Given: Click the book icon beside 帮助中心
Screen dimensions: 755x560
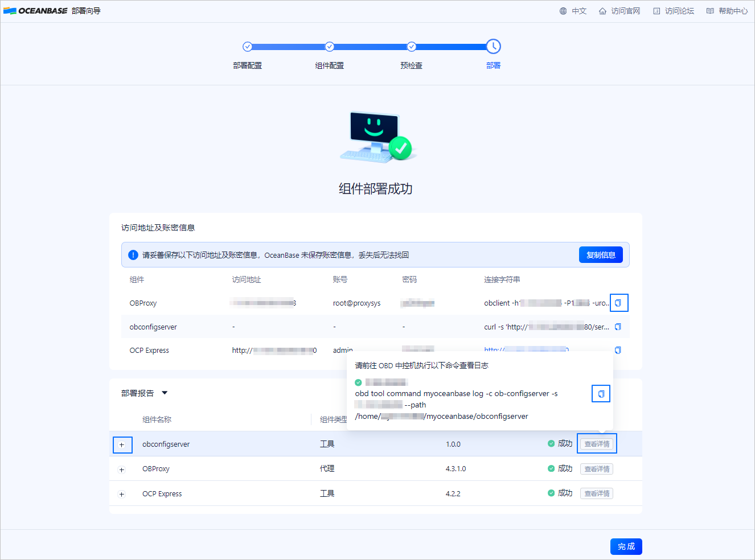Looking at the screenshot, I should pyautogui.click(x=710, y=11).
